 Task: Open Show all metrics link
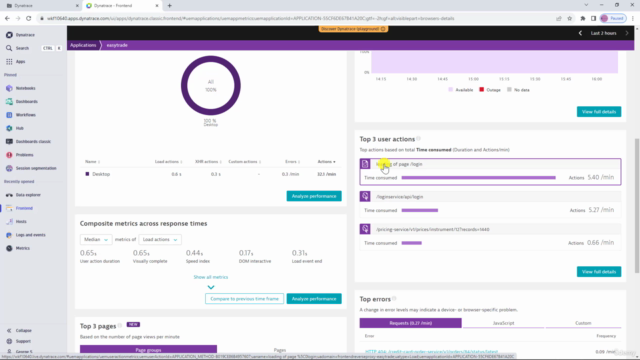click(x=211, y=277)
